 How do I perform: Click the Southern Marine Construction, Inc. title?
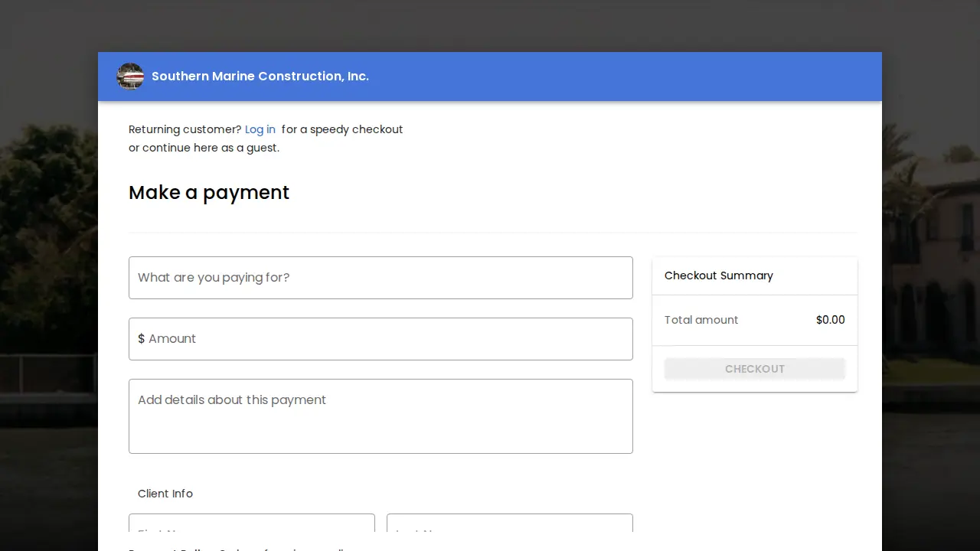pyautogui.click(x=260, y=77)
